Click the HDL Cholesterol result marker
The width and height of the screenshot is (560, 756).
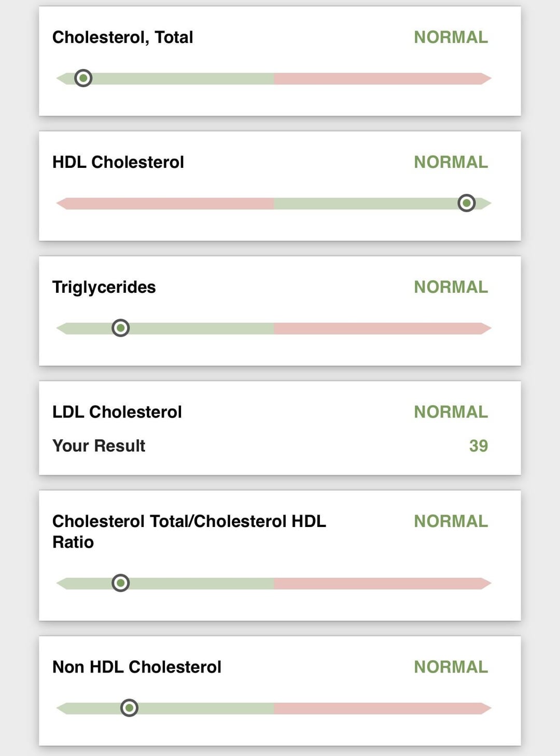click(467, 203)
